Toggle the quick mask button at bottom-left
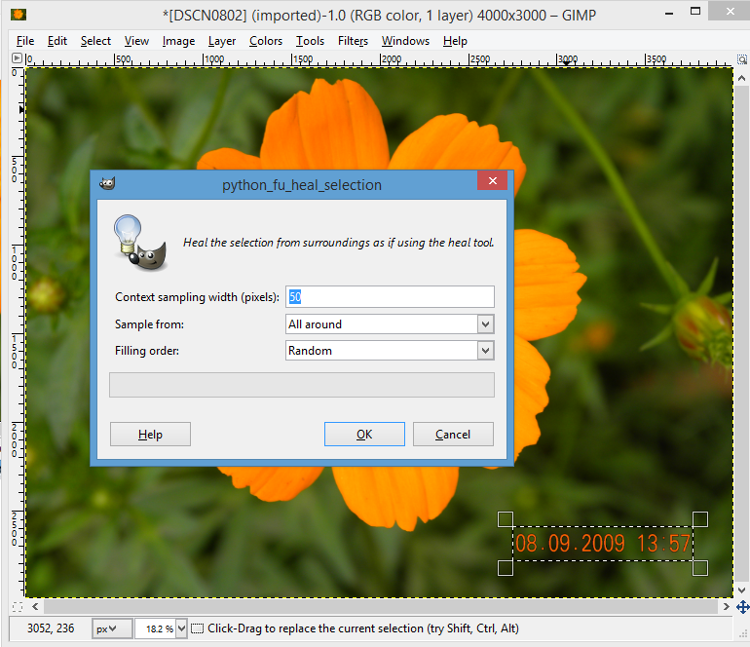 click(17, 606)
